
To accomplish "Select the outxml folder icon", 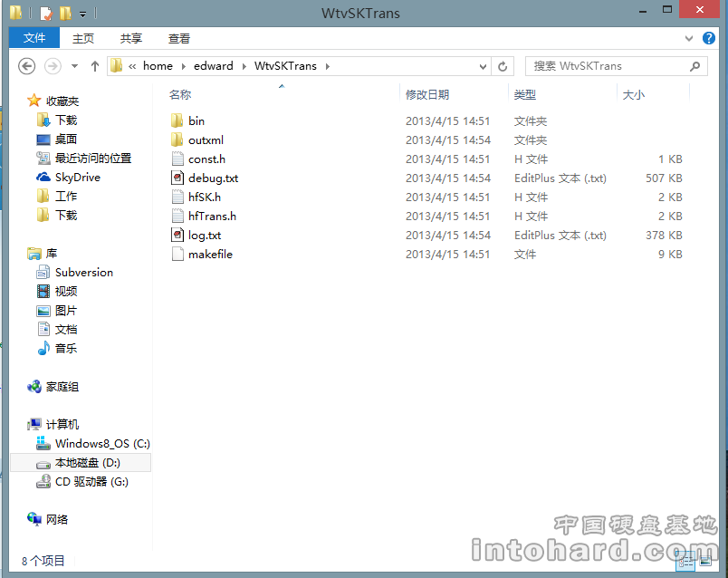I will 177,140.
